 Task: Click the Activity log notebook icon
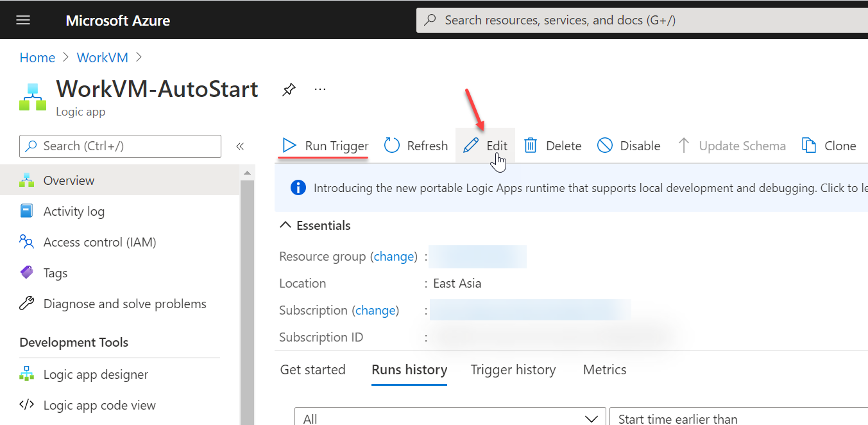[x=26, y=211]
